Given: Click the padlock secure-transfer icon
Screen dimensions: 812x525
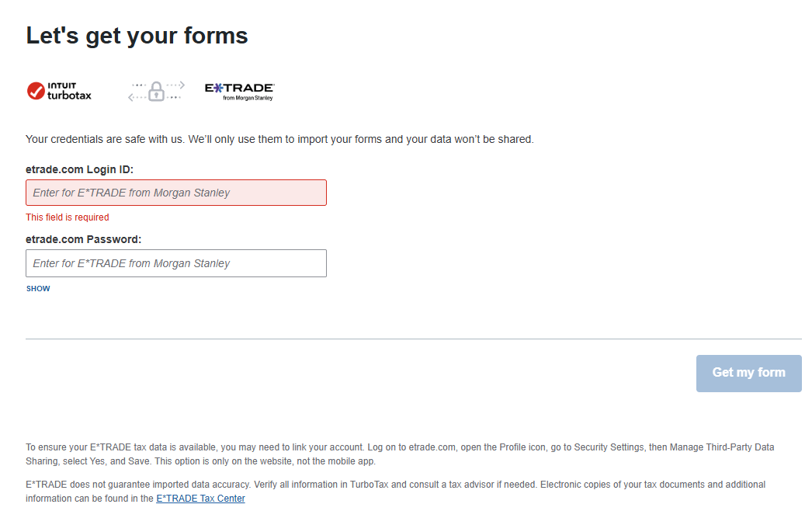Looking at the screenshot, I should 157,92.
